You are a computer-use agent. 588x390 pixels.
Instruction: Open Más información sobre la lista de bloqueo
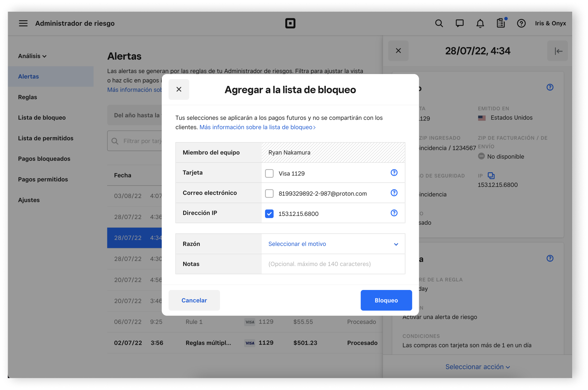257,127
